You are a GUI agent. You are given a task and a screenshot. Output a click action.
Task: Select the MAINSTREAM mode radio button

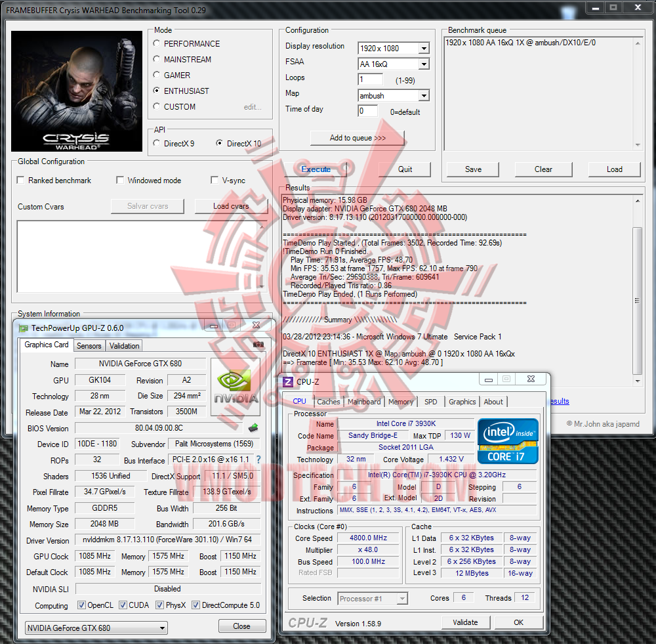(x=157, y=59)
